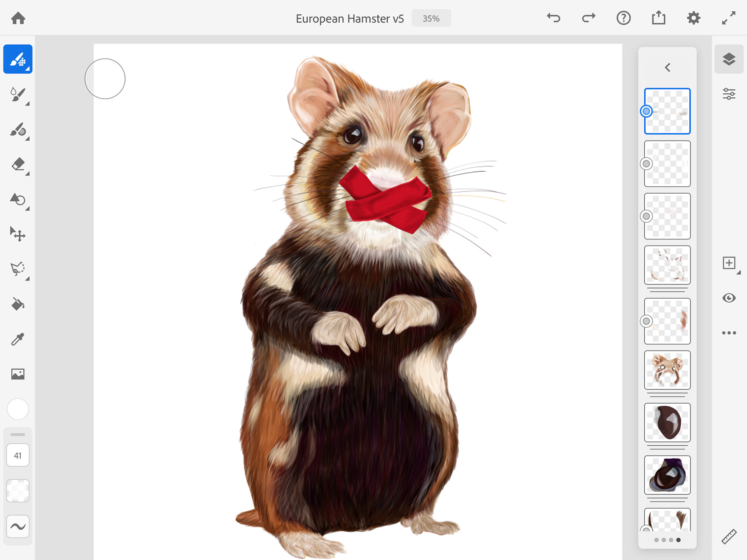Expand the Lasso selection tool options
The width and height of the screenshot is (747, 560).
(27, 279)
